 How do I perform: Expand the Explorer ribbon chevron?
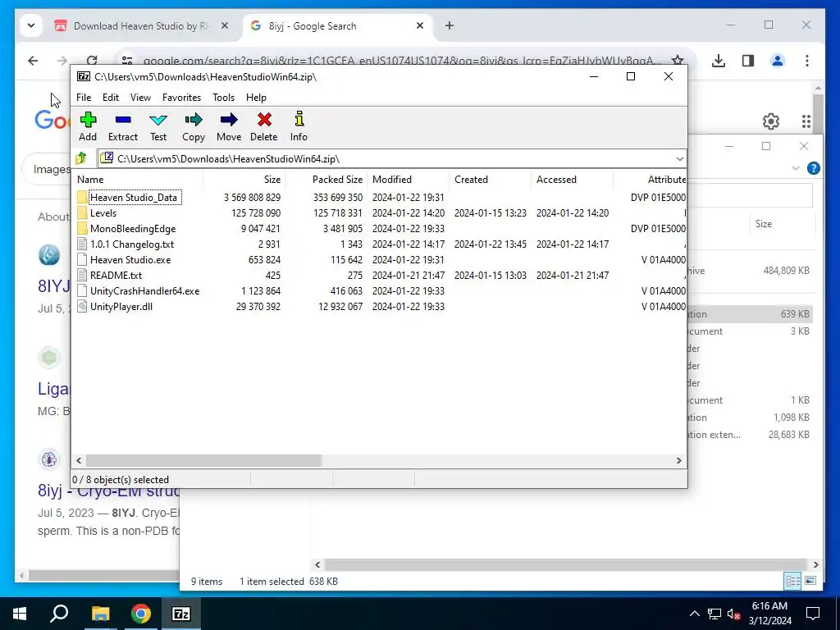(x=795, y=168)
